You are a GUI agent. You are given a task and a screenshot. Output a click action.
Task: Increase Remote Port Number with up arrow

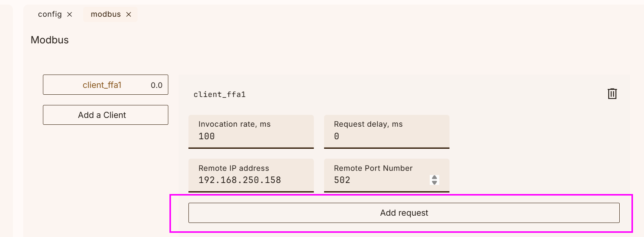(x=434, y=177)
